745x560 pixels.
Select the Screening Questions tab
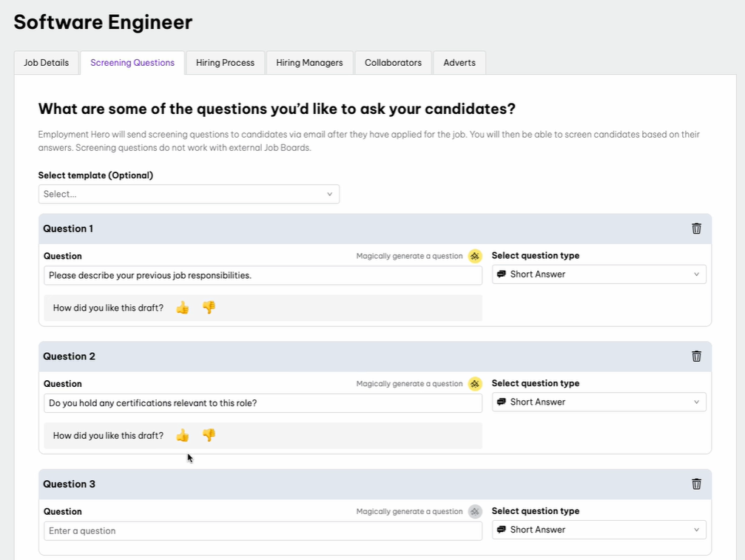point(132,63)
